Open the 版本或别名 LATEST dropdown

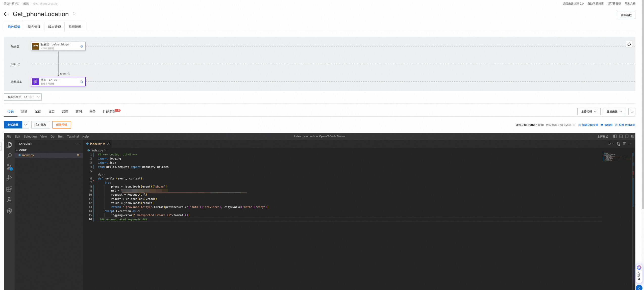pos(23,97)
